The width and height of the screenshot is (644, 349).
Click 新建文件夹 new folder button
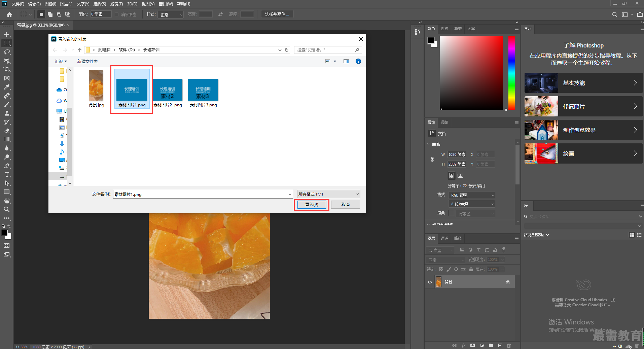(x=87, y=61)
